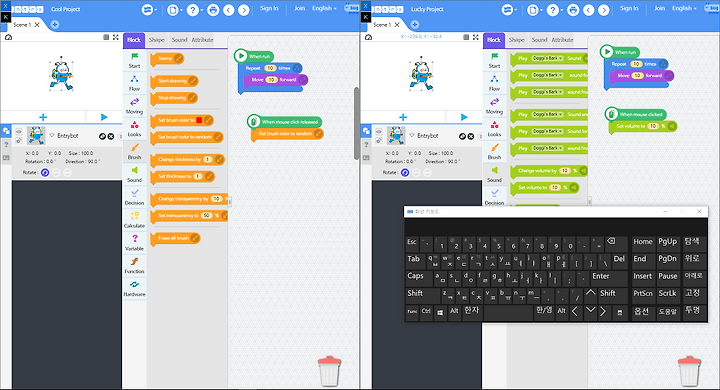This screenshot has height=390, width=720.
Task: Open the Start block category in Cool Project
Action: (135, 60)
